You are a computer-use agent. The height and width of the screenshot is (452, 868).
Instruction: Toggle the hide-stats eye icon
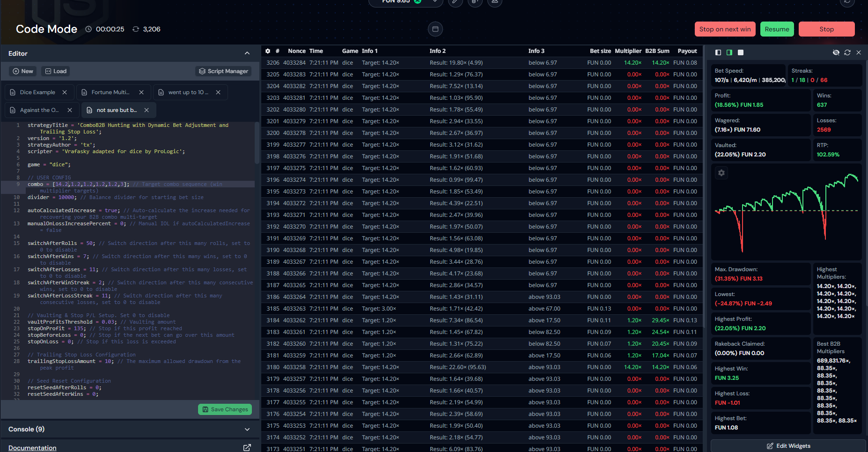(836, 52)
